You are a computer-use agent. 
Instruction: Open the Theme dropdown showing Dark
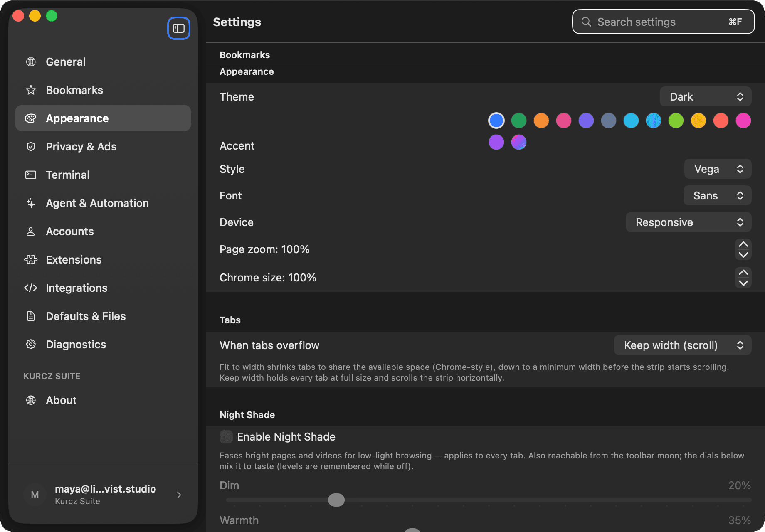706,97
